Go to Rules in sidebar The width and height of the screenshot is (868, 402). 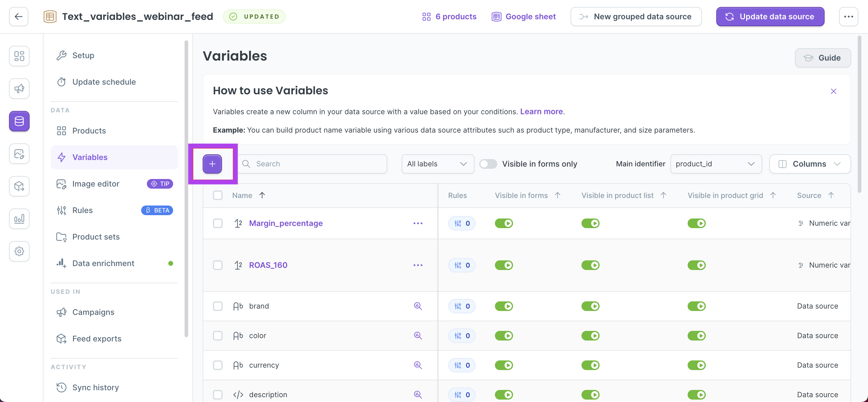click(x=82, y=210)
